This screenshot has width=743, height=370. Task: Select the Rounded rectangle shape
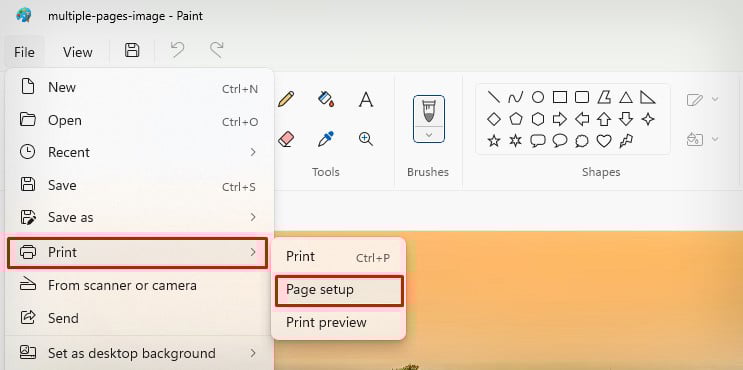tap(582, 98)
